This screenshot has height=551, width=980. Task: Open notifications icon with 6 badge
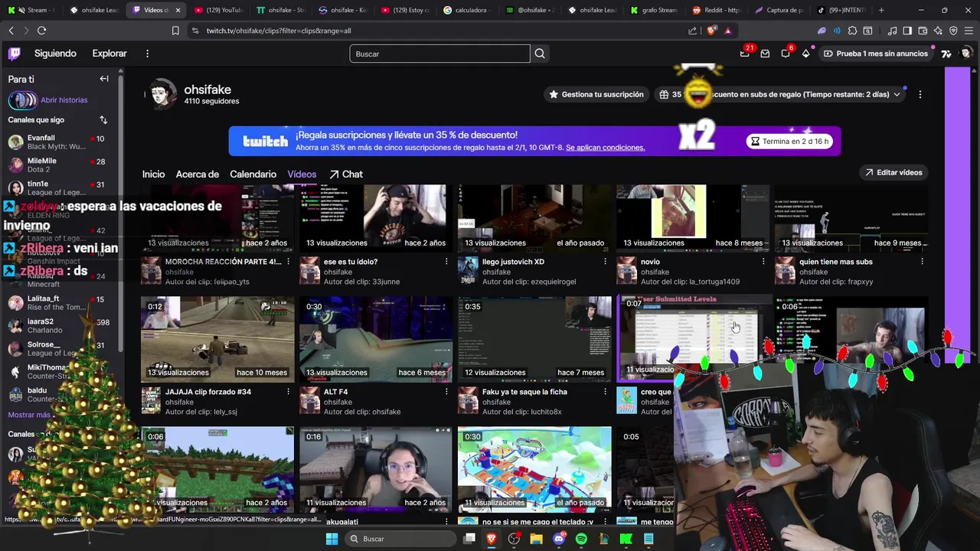[x=786, y=54]
